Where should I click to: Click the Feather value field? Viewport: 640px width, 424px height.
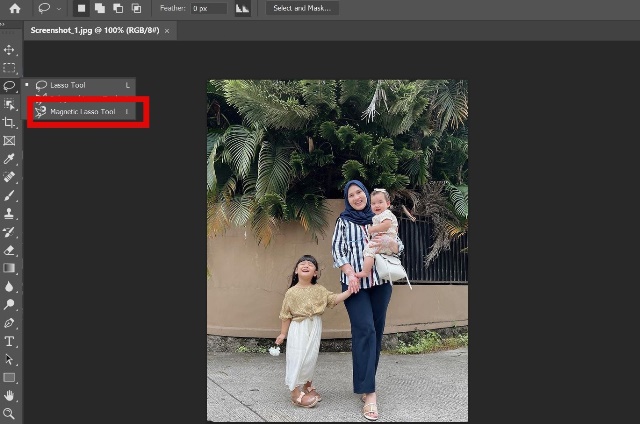(x=209, y=8)
